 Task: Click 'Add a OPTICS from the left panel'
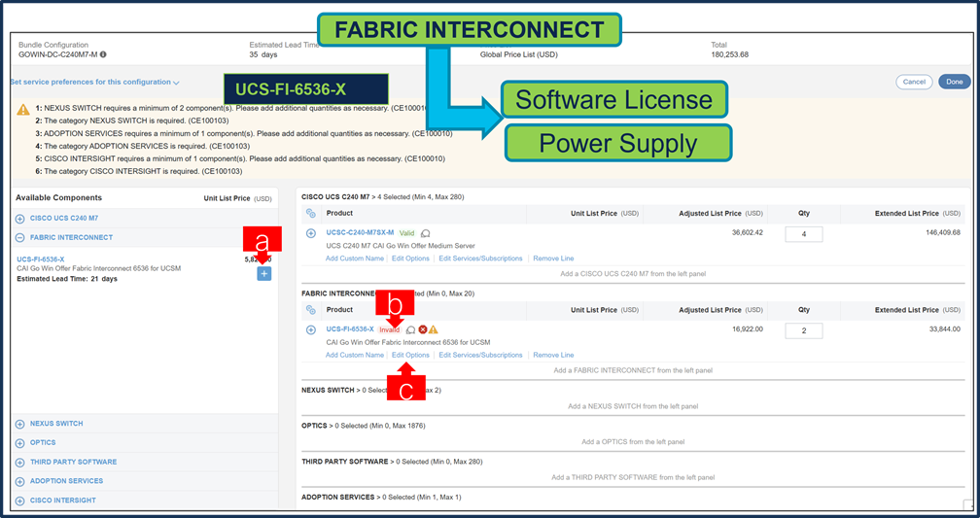633,442
